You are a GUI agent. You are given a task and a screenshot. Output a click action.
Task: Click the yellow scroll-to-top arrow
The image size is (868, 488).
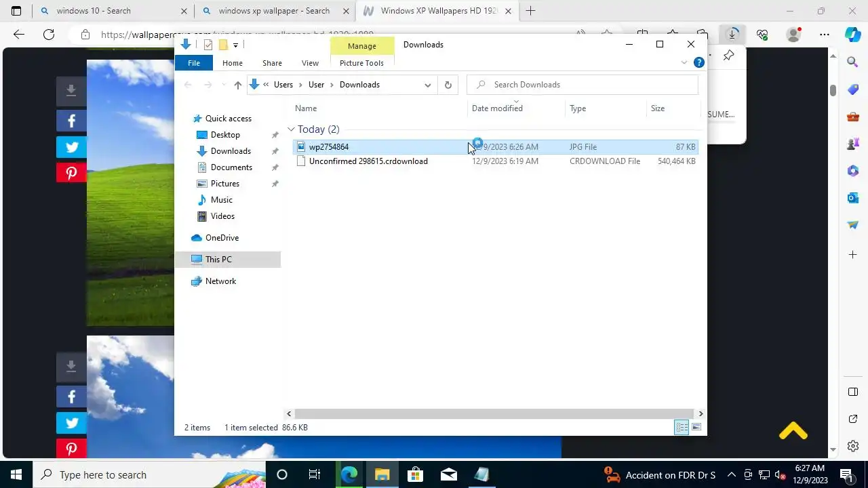[x=793, y=431]
